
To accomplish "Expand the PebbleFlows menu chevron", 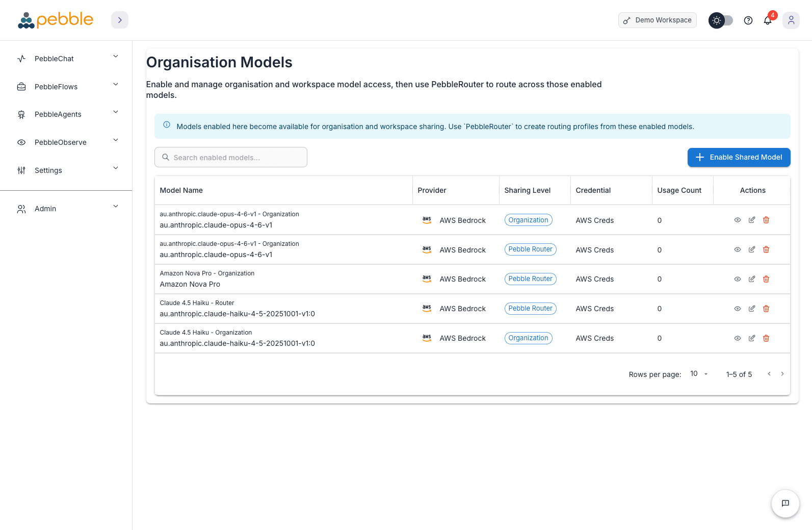I will [x=116, y=84].
